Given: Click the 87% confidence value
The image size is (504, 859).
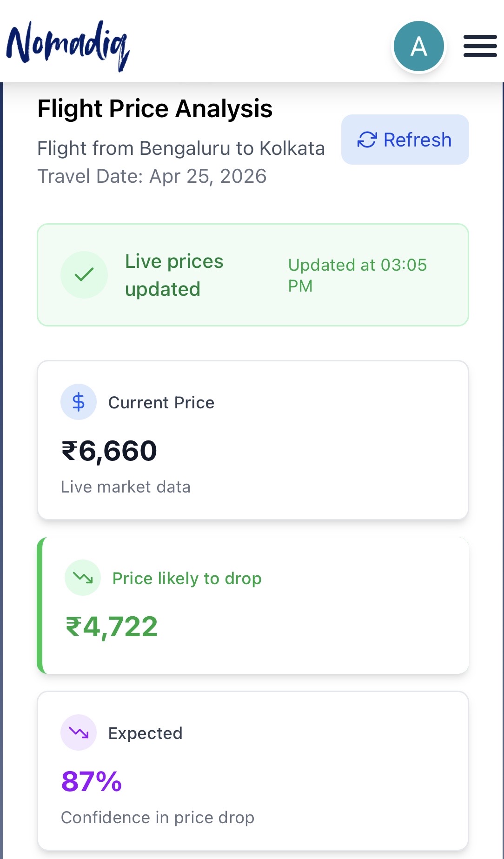Looking at the screenshot, I should point(92,781).
